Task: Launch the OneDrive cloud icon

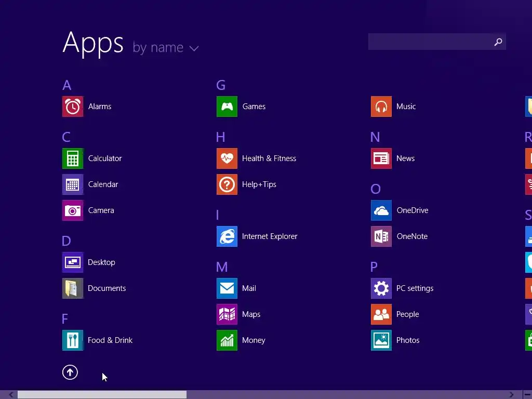Action: pos(381,210)
